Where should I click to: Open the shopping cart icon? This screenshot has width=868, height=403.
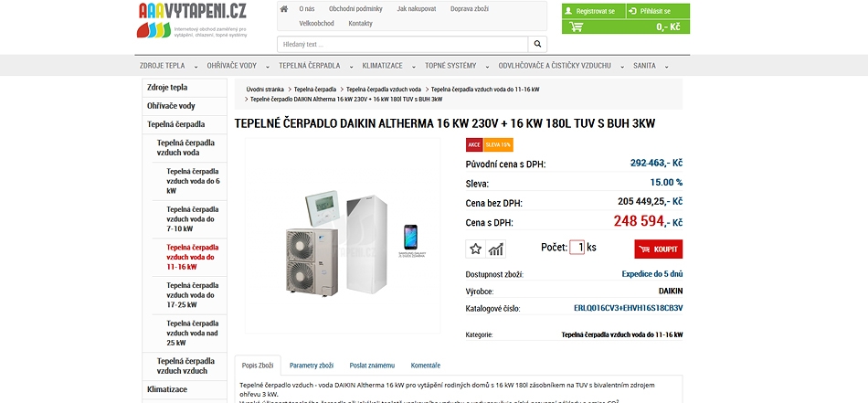577,27
